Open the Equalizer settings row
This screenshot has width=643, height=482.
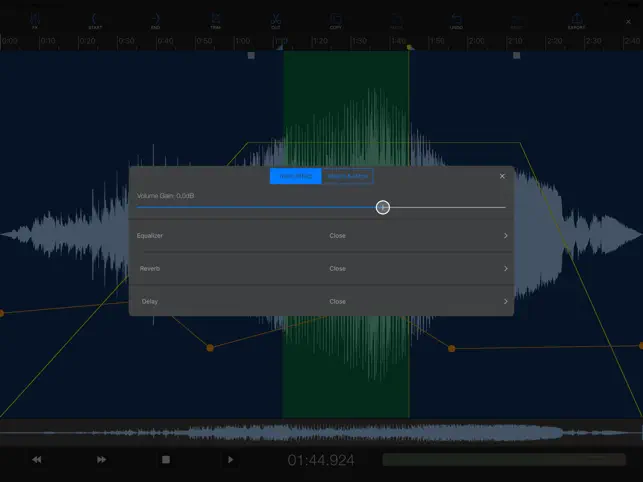click(x=321, y=235)
